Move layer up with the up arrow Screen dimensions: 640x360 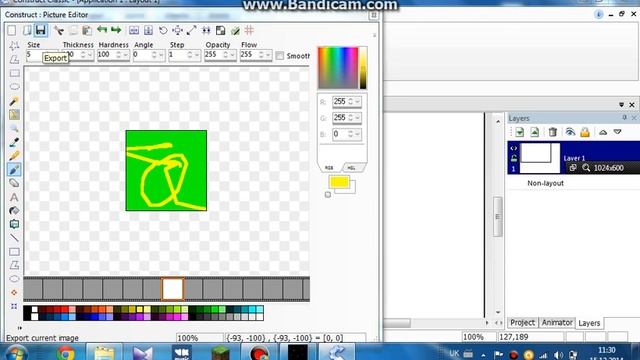603,132
